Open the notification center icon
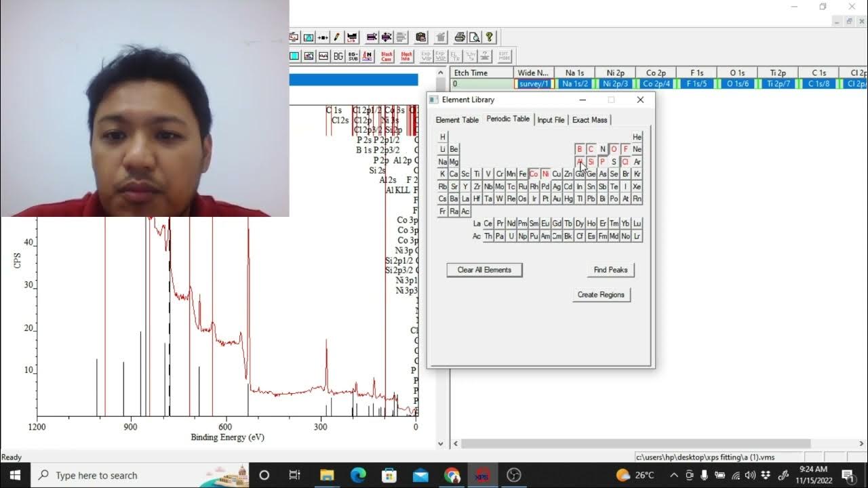This screenshot has height=488, width=868. click(x=848, y=475)
